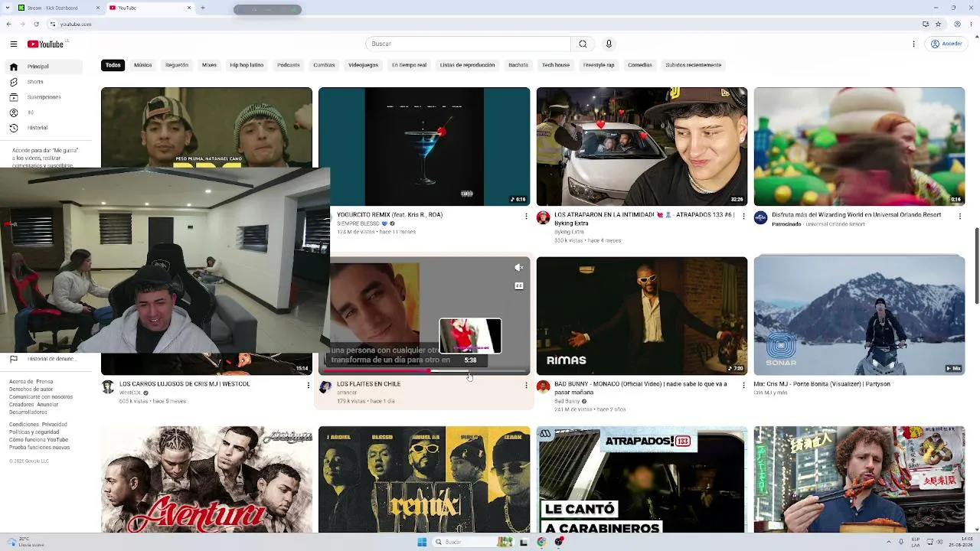The height and width of the screenshot is (551, 980).
Task: Open a new browser tab
Action: [202, 8]
